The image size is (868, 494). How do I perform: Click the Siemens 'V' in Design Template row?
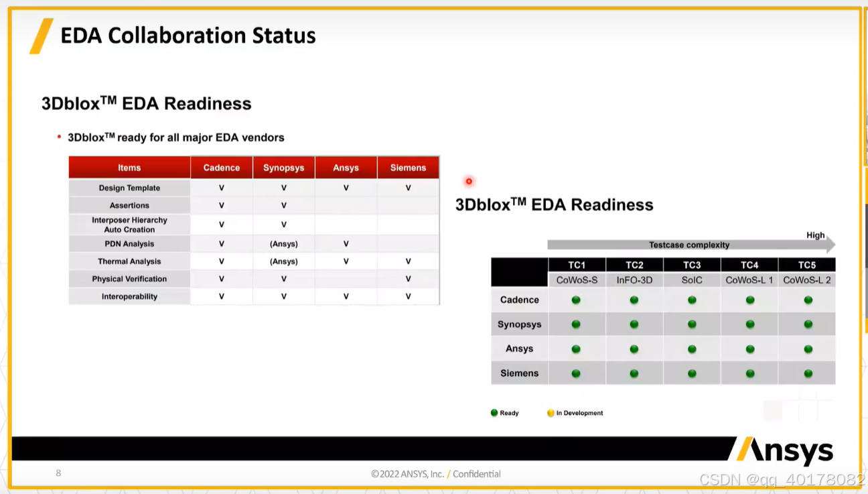(x=409, y=188)
